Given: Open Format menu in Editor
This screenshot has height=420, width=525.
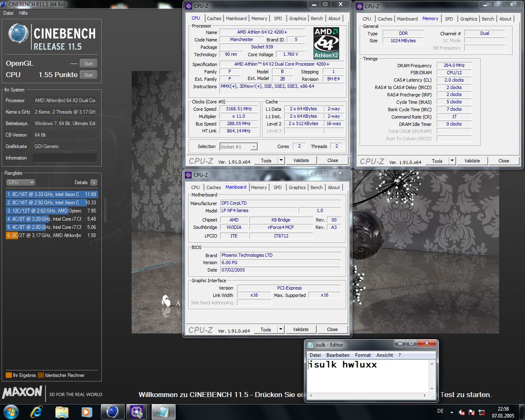Looking at the screenshot, I should point(363,355).
